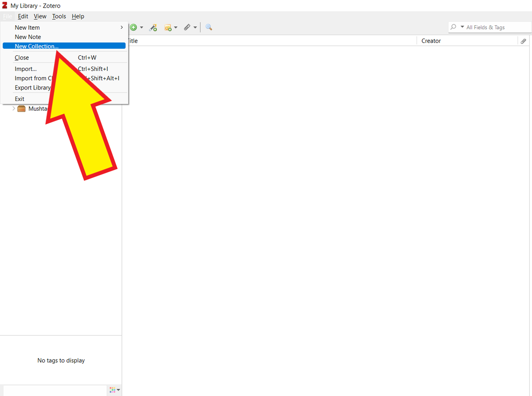The image size is (532, 396).
Task: Click Export Library in the File menu
Action: [33, 87]
